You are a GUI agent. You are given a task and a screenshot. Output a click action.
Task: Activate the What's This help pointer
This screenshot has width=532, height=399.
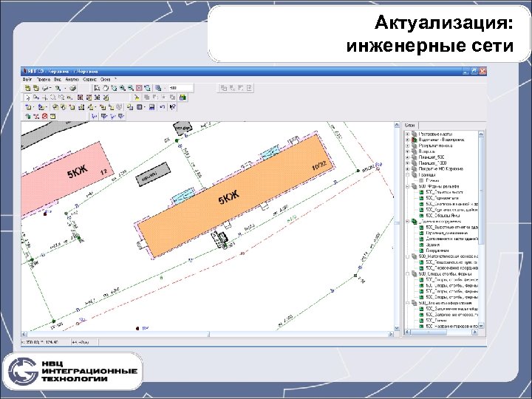[172, 107]
